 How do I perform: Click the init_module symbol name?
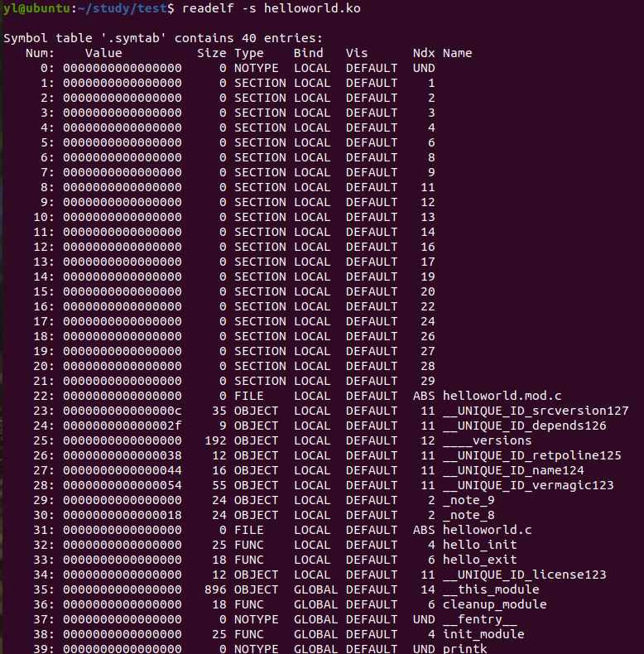(x=483, y=634)
